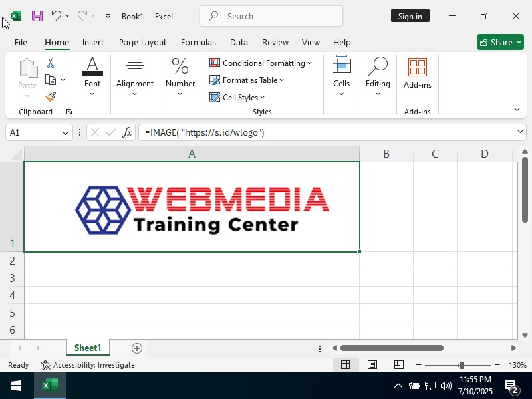The image size is (532, 399).
Task: Open the Copy options dropdown arrow
Action: [63, 80]
